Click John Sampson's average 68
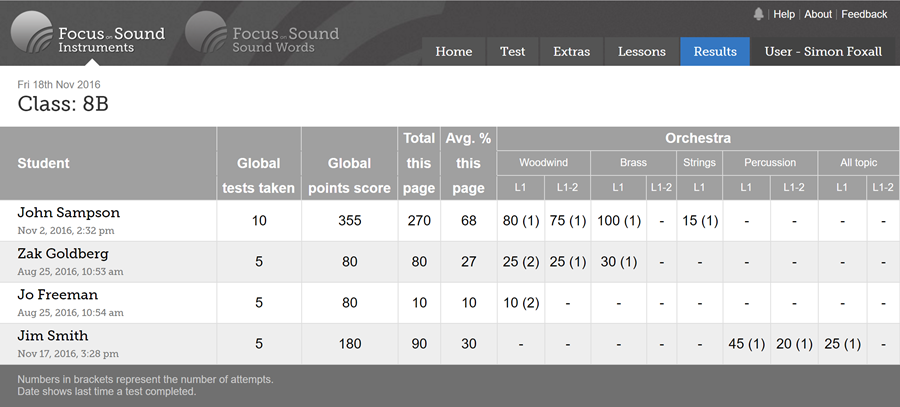 [x=468, y=221]
